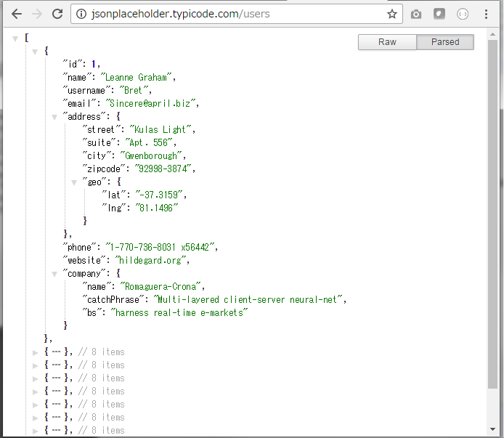Reload the page with the refresh icon
The image size is (504, 438).
[57, 14]
